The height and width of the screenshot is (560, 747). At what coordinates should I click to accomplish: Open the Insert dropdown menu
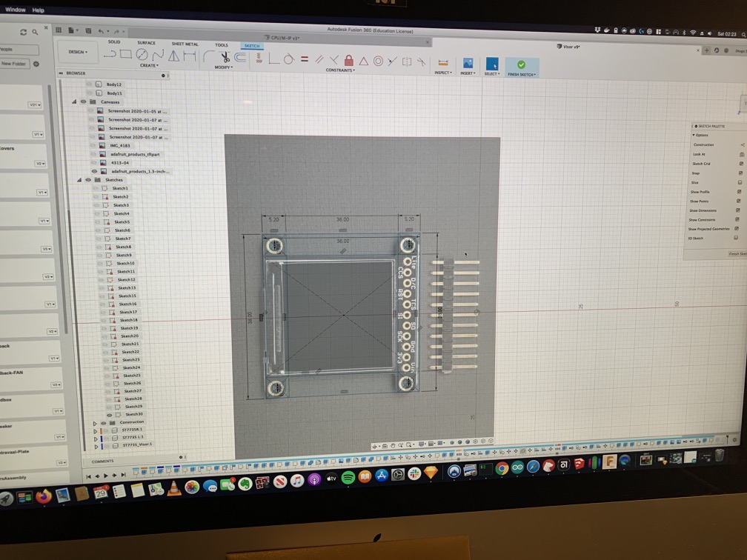(468, 73)
